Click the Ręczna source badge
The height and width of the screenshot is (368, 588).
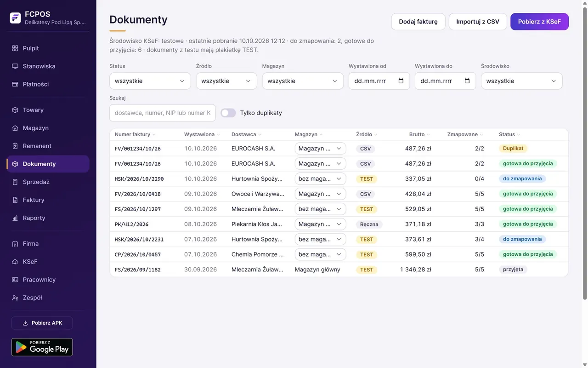click(369, 224)
